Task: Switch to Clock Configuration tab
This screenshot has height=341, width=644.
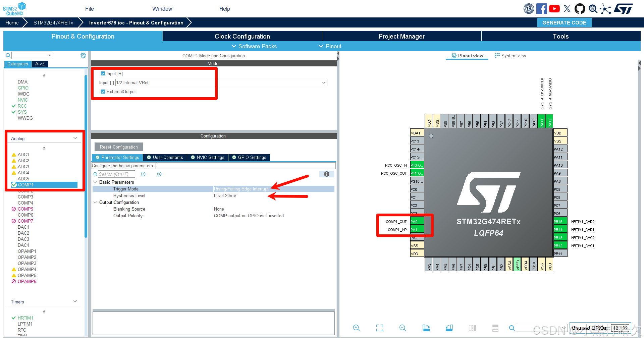Action: click(x=242, y=36)
